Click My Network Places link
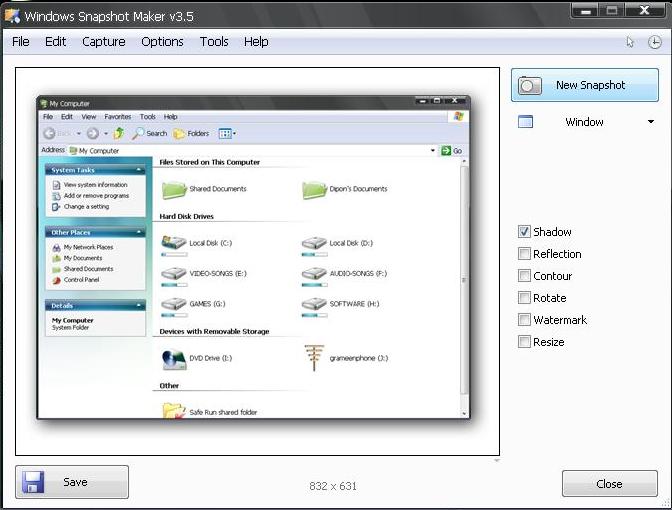Image resolution: width=672 pixels, height=510 pixels. (x=88, y=247)
